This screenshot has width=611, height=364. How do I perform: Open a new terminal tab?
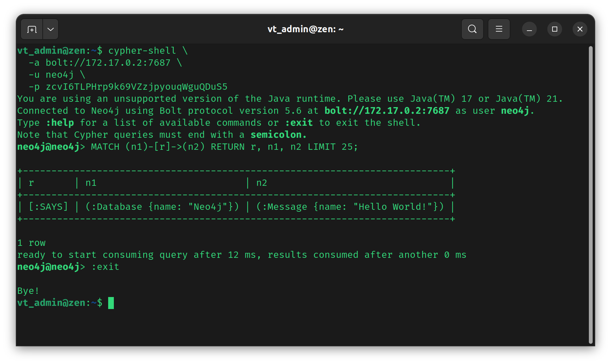[32, 29]
